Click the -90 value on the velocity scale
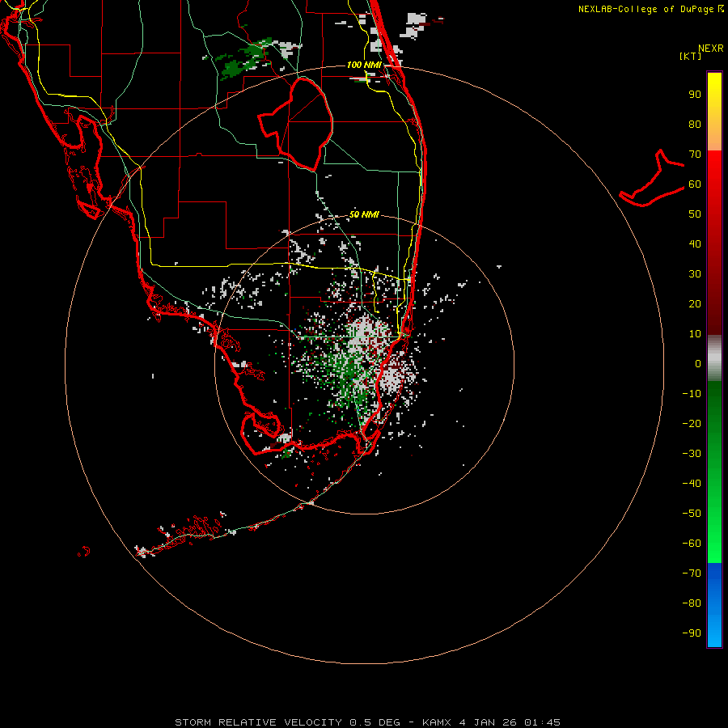The width and height of the screenshot is (728, 728). 692,633
